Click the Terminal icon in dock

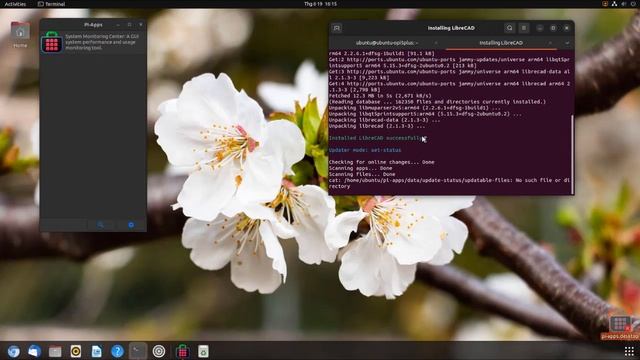[138, 351]
